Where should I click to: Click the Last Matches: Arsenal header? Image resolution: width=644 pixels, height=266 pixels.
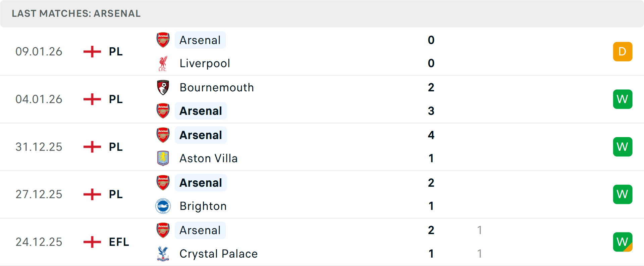click(x=76, y=13)
